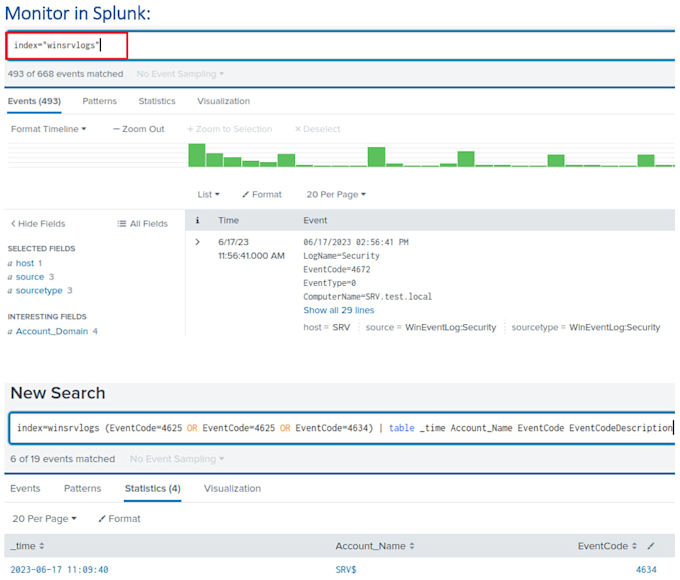The image size is (680, 580).
Task: Open the Format pencil option above events
Action: pyautogui.click(x=262, y=194)
